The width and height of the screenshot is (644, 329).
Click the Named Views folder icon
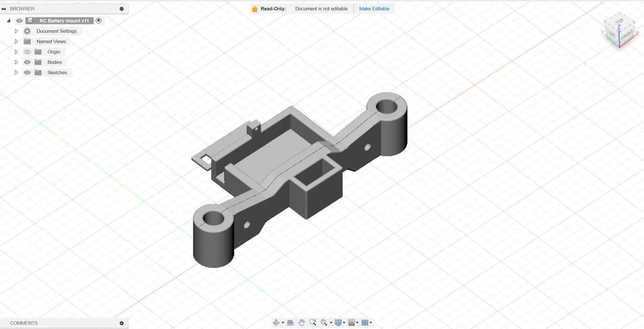pyautogui.click(x=27, y=41)
